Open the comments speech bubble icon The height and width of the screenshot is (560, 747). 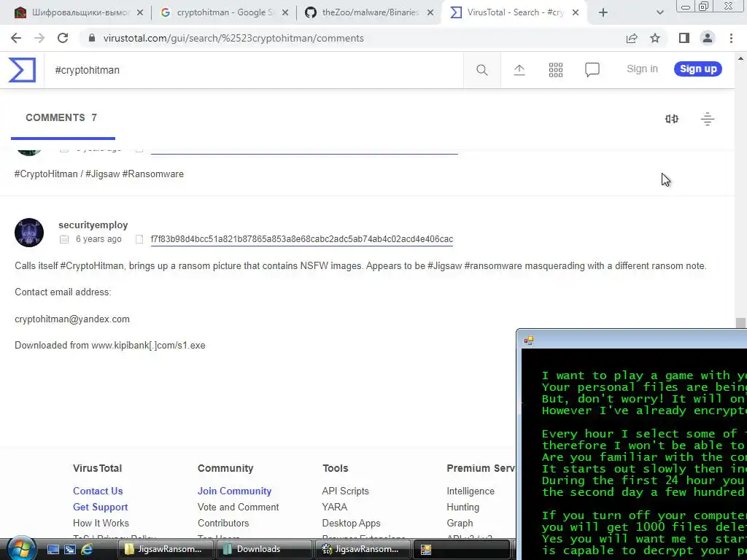[x=592, y=70]
